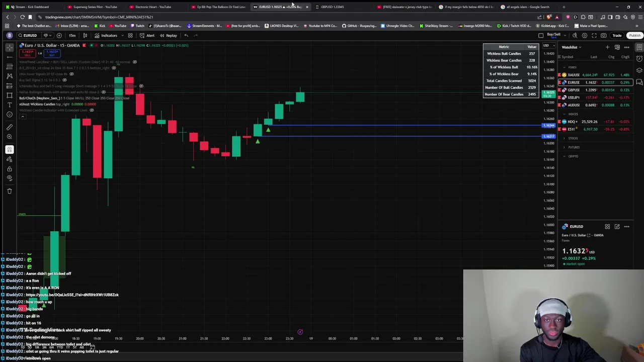This screenshot has height=362, width=644.
Task: Collapse the indicator legend with the arrow
Action: tap(22, 116)
